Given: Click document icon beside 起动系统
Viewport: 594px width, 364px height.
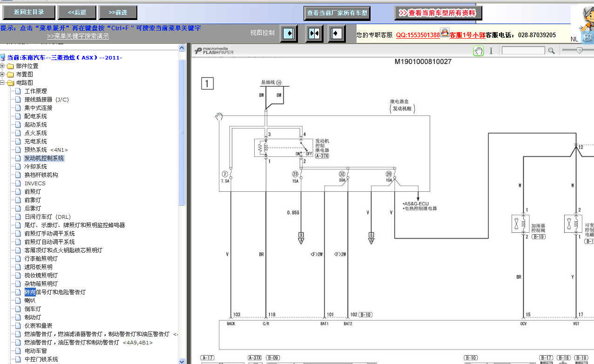Looking at the screenshot, I should coord(19,125).
